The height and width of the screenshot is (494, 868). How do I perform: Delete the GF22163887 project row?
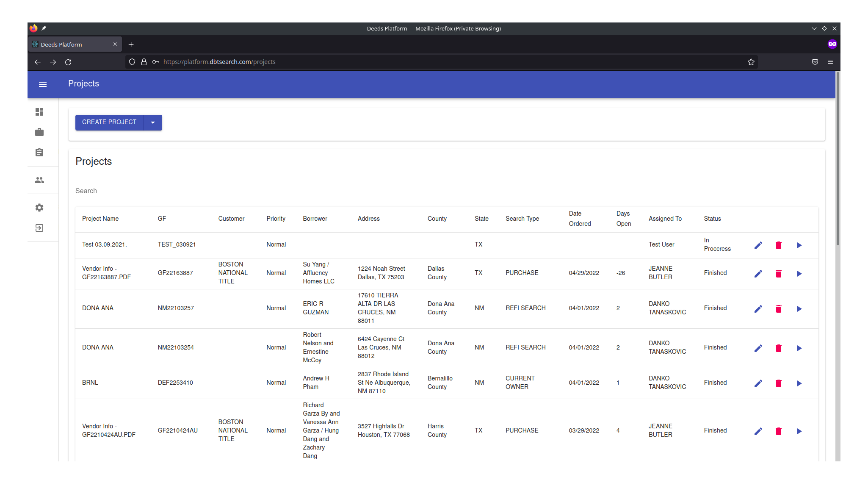point(778,274)
